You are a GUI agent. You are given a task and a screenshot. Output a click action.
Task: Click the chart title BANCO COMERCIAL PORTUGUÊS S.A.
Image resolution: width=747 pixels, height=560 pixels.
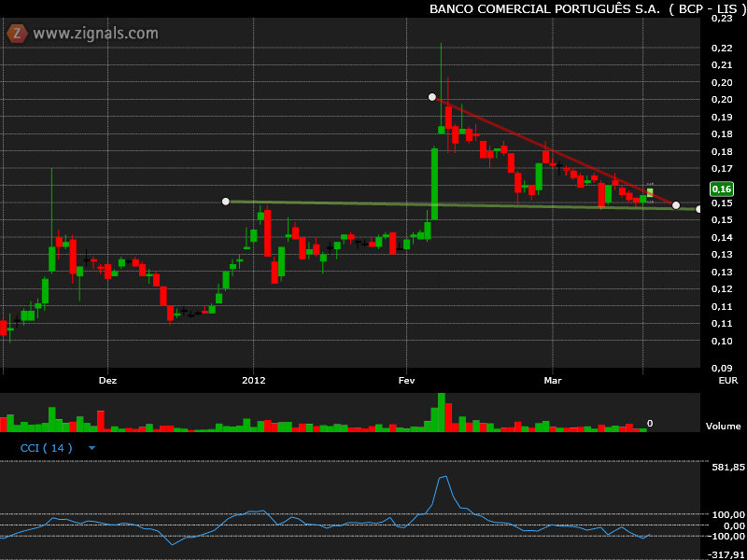pos(545,8)
